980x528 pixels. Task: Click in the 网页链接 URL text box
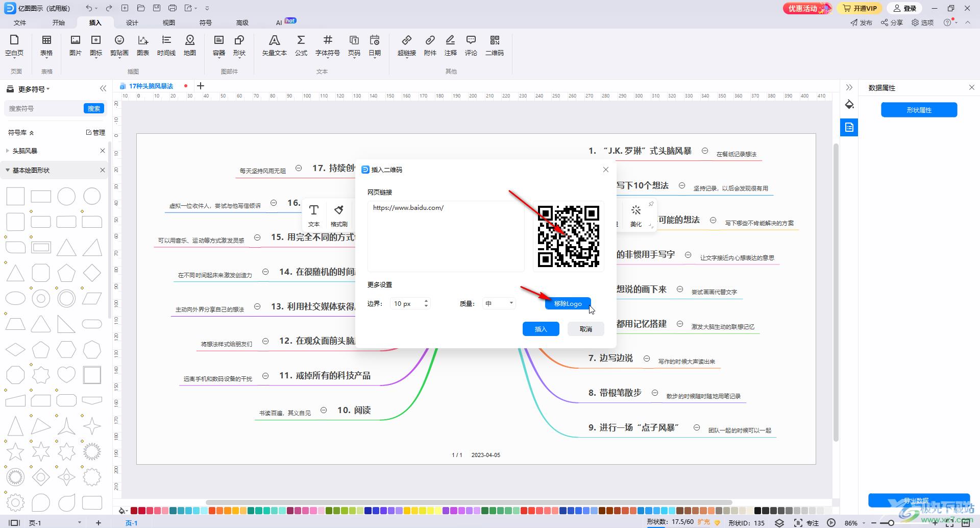coord(446,236)
